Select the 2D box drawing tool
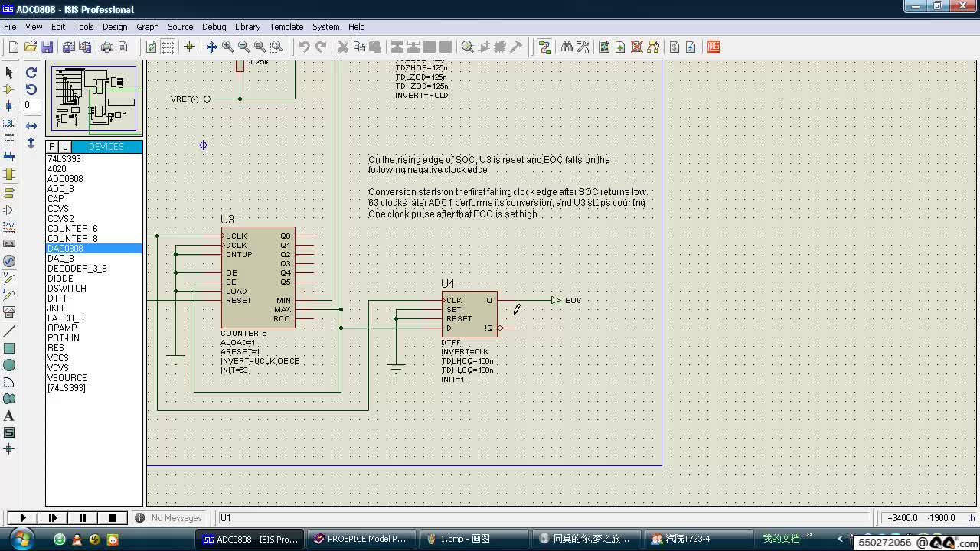 tap(9, 348)
